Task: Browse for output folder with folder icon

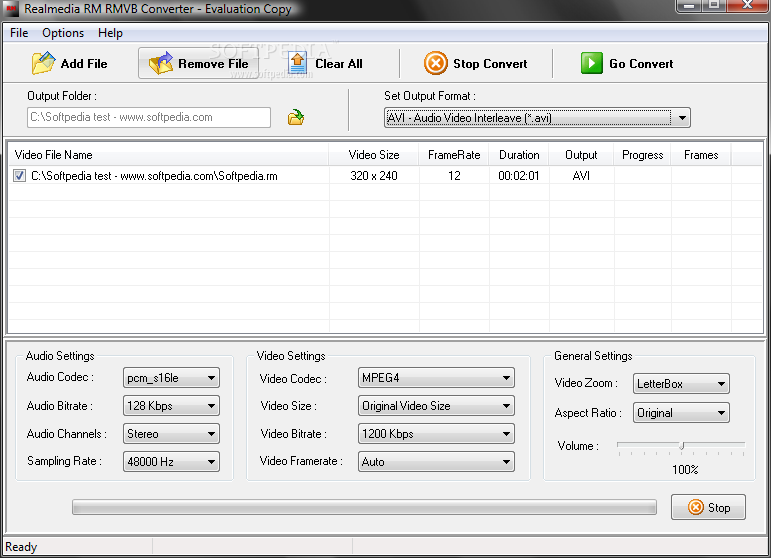Action: pyautogui.click(x=296, y=117)
